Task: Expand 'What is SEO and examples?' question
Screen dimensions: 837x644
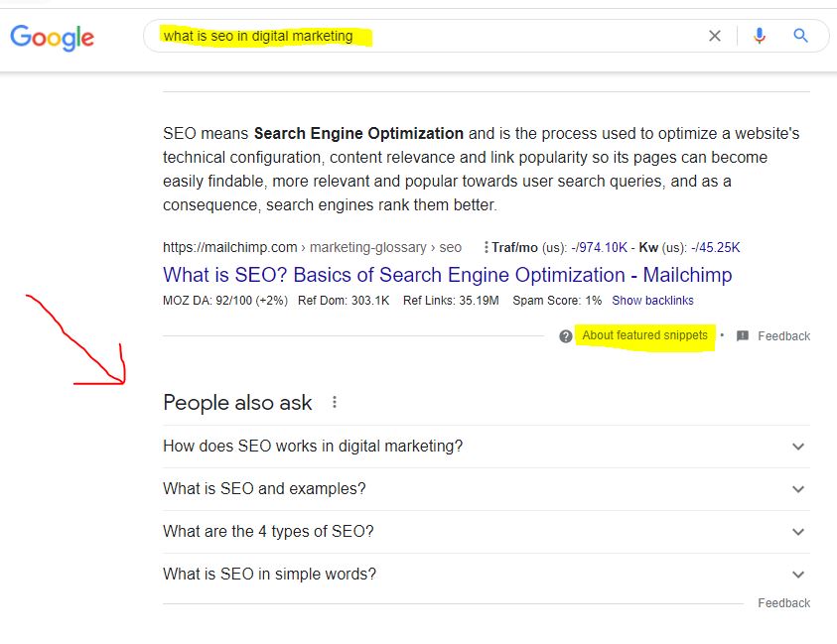Action: click(487, 489)
